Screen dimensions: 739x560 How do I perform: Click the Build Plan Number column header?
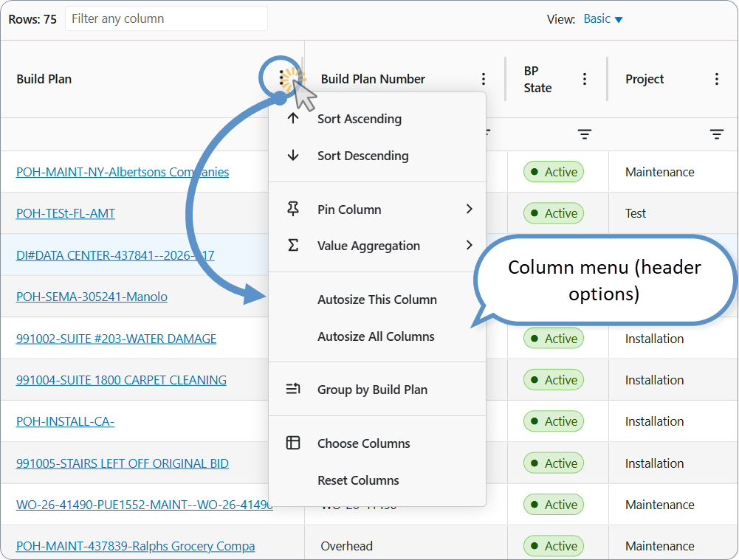(x=373, y=79)
